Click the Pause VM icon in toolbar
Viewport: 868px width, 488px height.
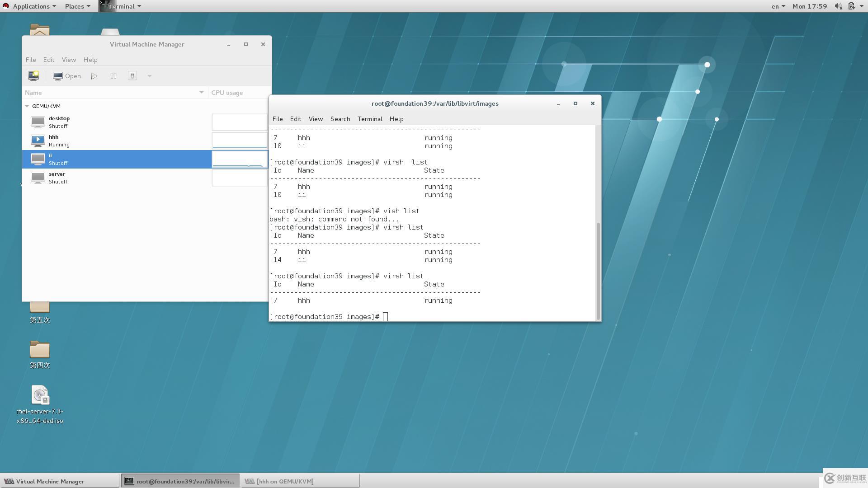[113, 75]
